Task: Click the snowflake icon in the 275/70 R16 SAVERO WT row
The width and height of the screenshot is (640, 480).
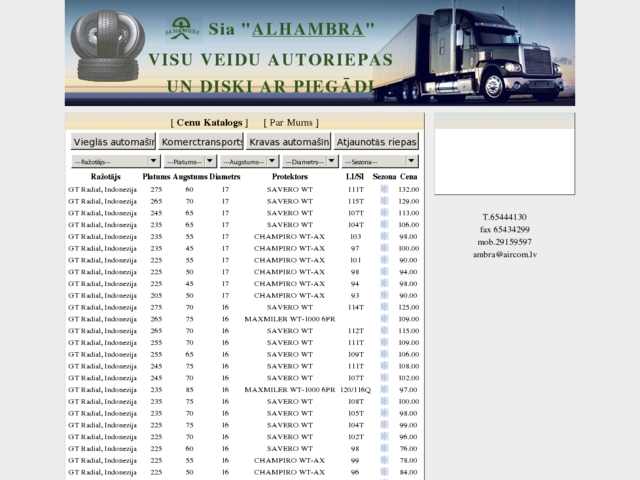Action: pos(384,307)
